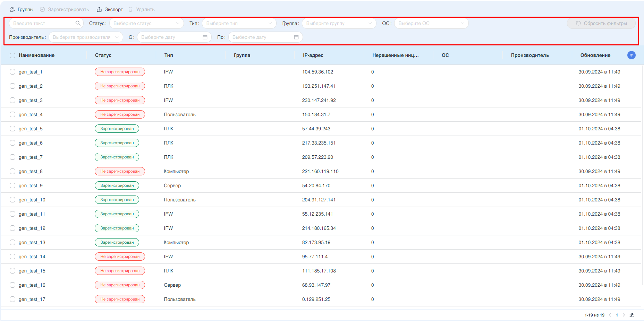Screen dimensions: 644x321
Task: Toggle the select-all checkbox in header
Action: click(x=12, y=55)
